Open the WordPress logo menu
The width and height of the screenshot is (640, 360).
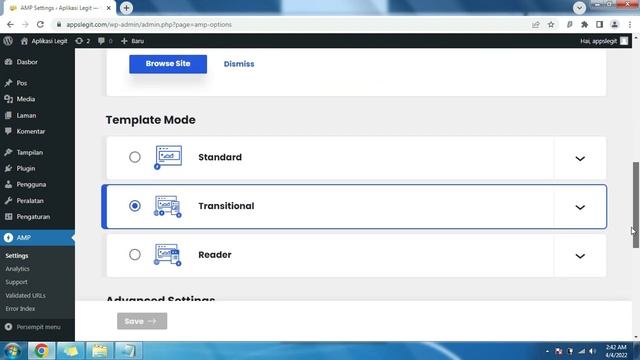(x=8, y=41)
